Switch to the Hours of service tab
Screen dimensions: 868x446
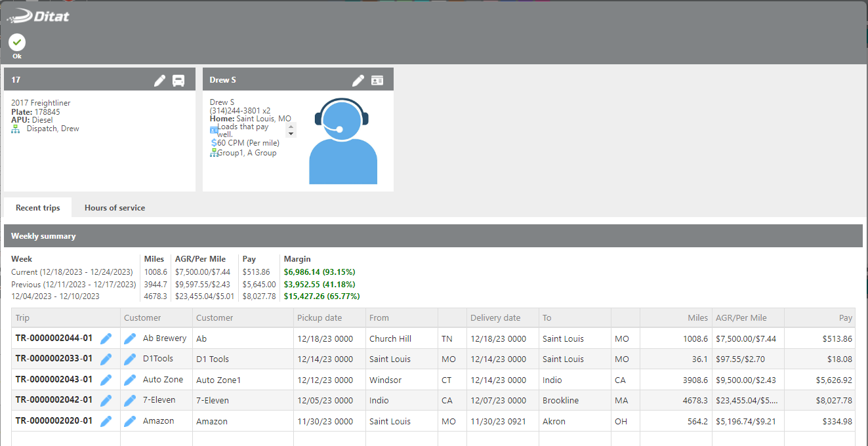click(x=115, y=207)
